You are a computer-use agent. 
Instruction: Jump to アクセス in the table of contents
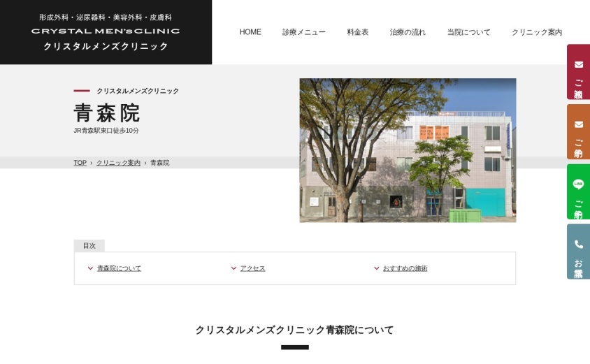click(252, 268)
